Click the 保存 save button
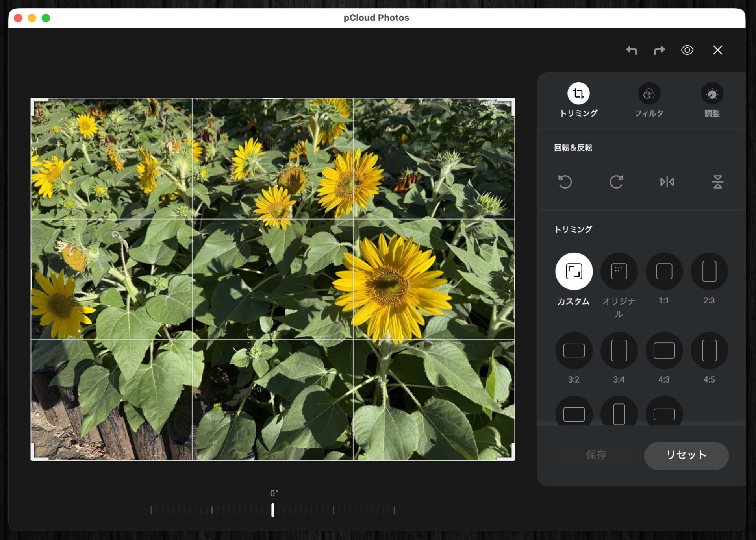 [x=596, y=455]
